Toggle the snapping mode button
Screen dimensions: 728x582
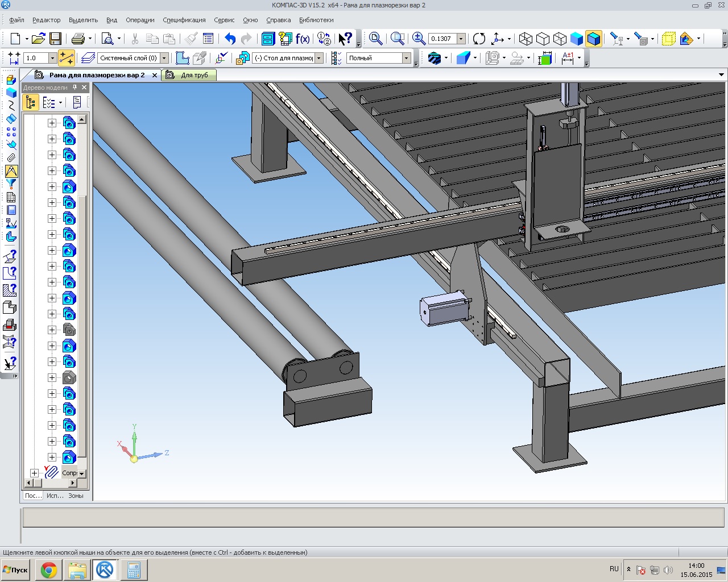67,58
